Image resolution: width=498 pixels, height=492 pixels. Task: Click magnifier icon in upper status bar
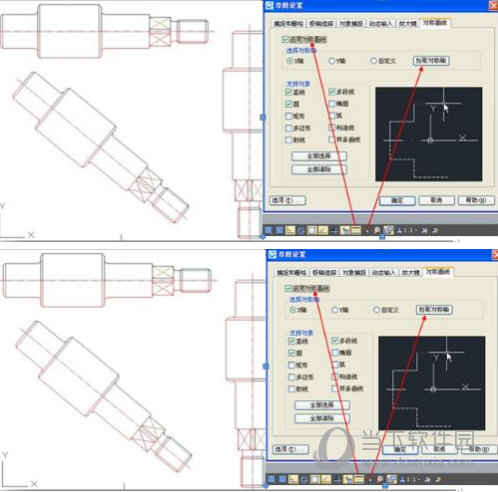tap(377, 230)
